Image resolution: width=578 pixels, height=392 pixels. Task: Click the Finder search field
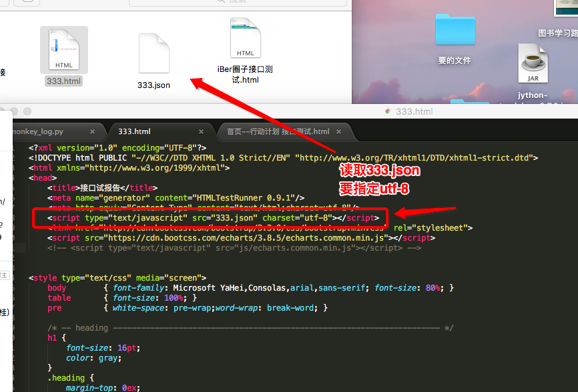(238, 2)
